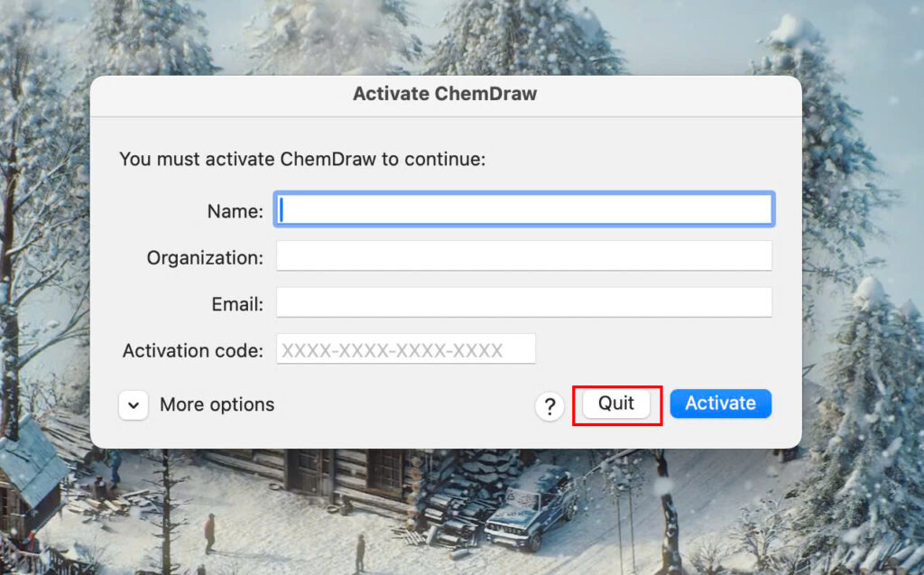Click the "Organization:" field label
Image resolution: width=924 pixels, height=575 pixels.
tap(205, 257)
